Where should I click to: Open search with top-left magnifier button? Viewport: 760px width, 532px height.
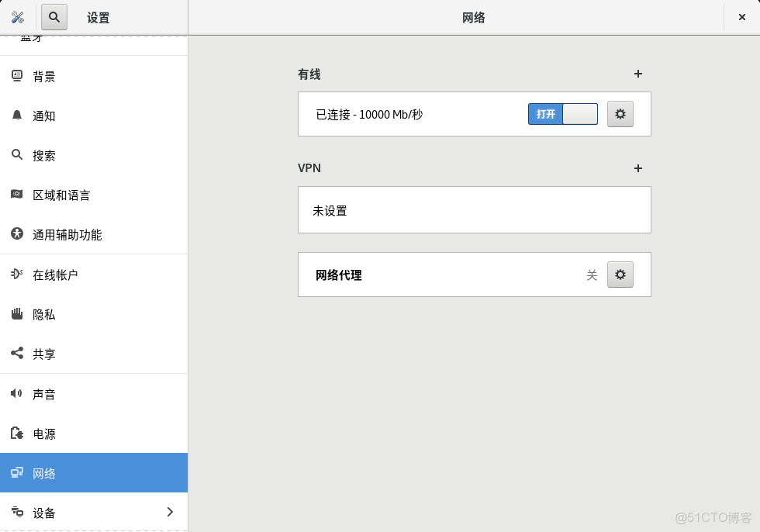[54, 16]
